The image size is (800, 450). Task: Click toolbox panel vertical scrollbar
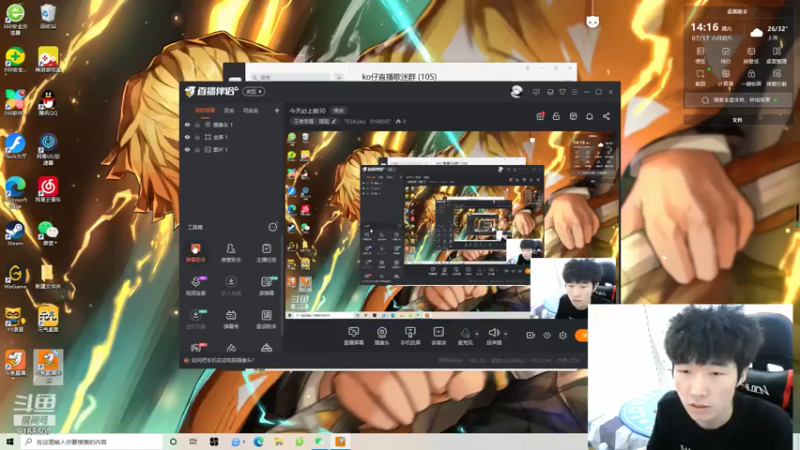pos(282,286)
